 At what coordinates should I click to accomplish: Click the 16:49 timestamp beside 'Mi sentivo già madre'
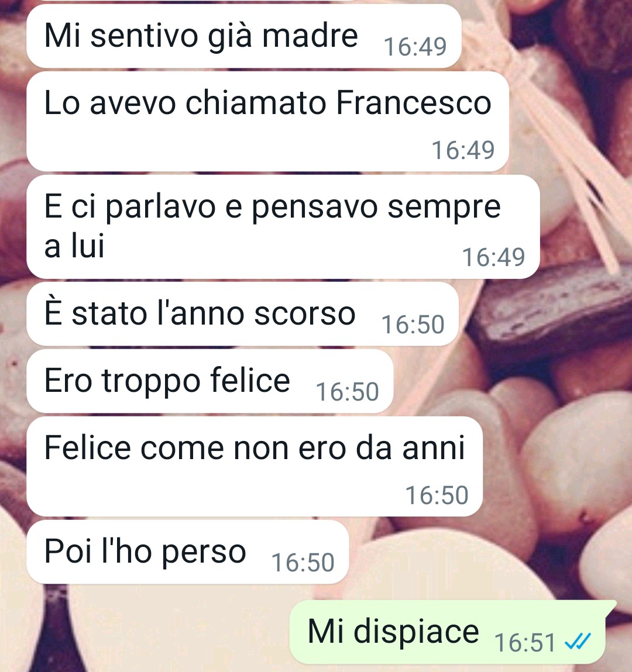point(415,47)
